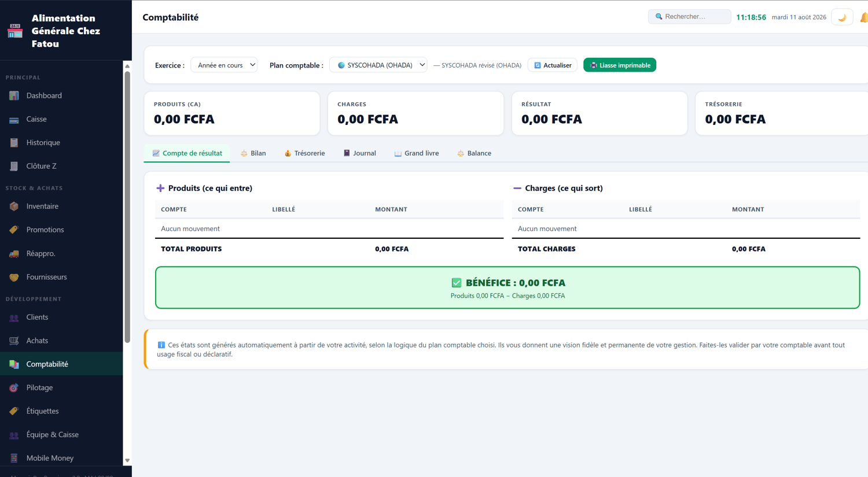Click the Clients people icon
868x477 pixels.
(14, 317)
